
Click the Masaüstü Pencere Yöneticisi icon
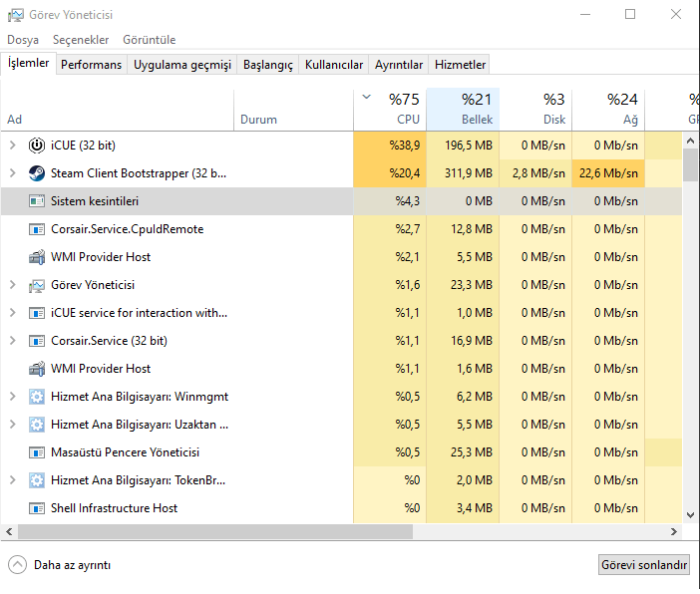click(x=37, y=452)
